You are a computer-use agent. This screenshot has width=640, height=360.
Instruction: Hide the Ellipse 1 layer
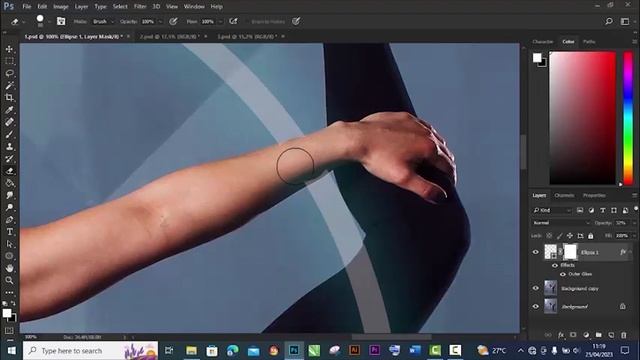point(536,252)
